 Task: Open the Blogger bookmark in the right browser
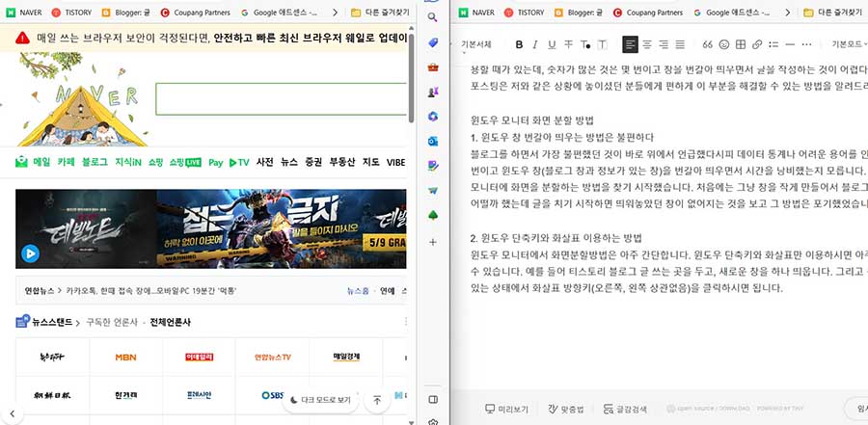click(x=579, y=13)
